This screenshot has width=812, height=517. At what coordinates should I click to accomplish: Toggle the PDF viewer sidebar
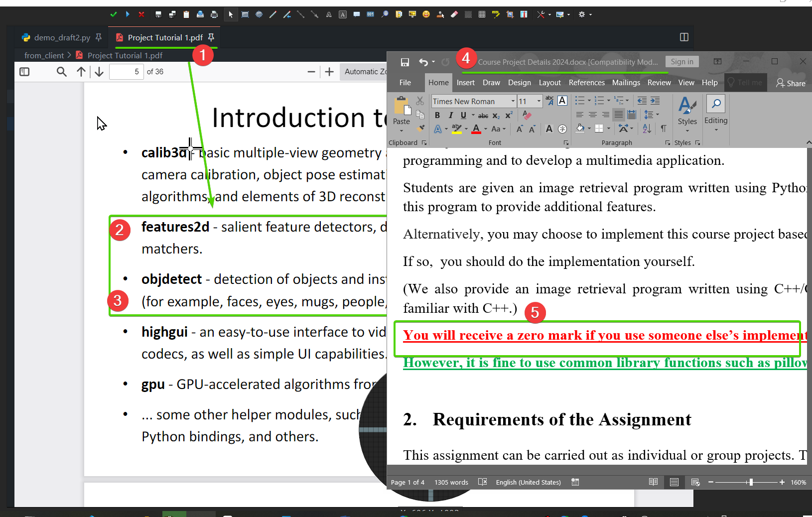click(x=24, y=72)
